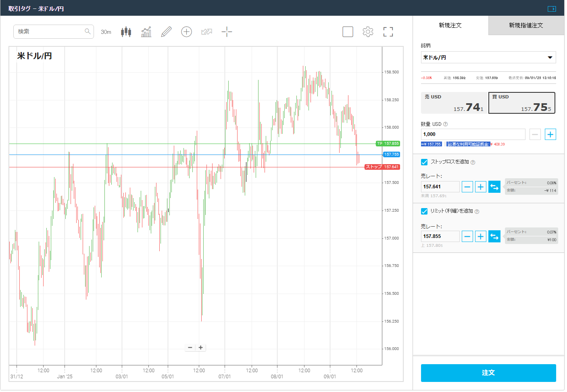Increase 数量 with the plus button
Viewport: 567px width, 392px height.
(550, 134)
